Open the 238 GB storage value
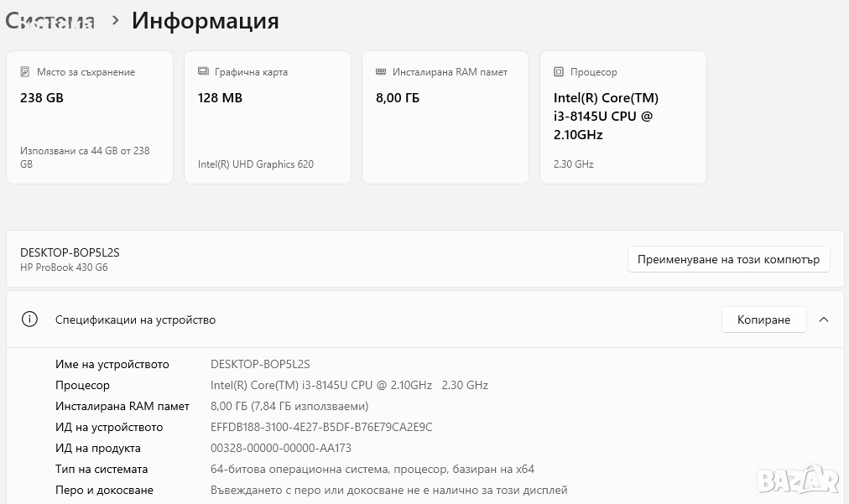The width and height of the screenshot is (849, 504). (42, 98)
